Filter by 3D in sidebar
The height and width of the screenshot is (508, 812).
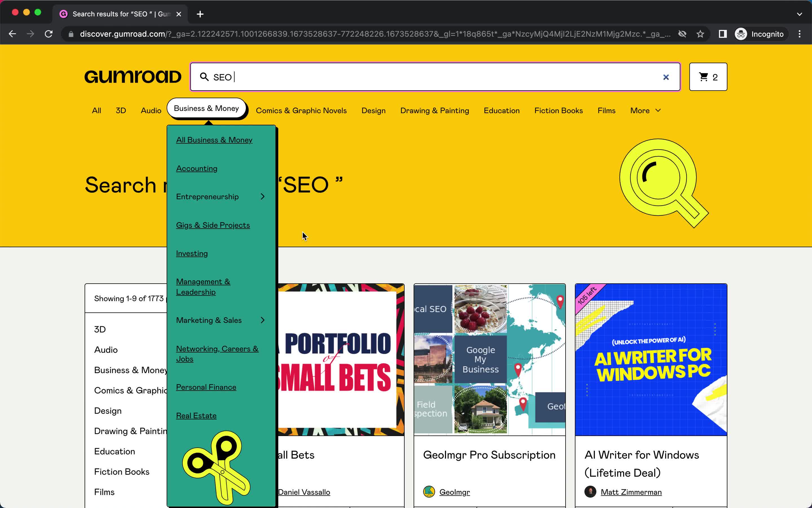coord(100,330)
